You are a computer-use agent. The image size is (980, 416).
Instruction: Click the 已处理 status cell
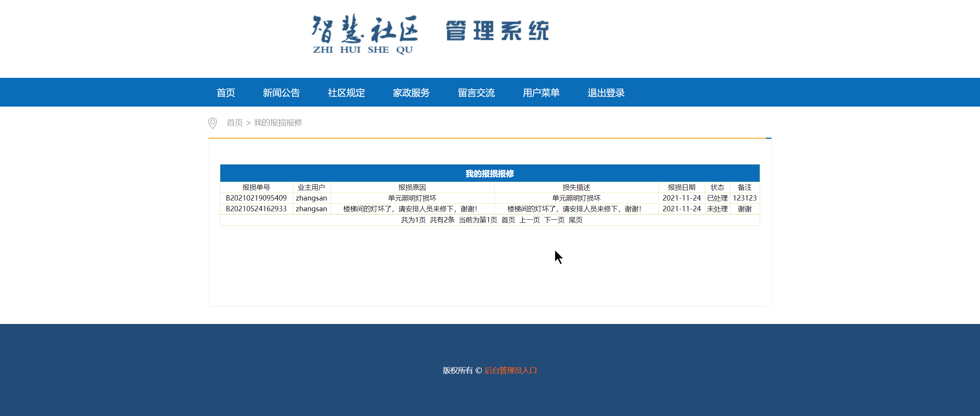pos(717,198)
